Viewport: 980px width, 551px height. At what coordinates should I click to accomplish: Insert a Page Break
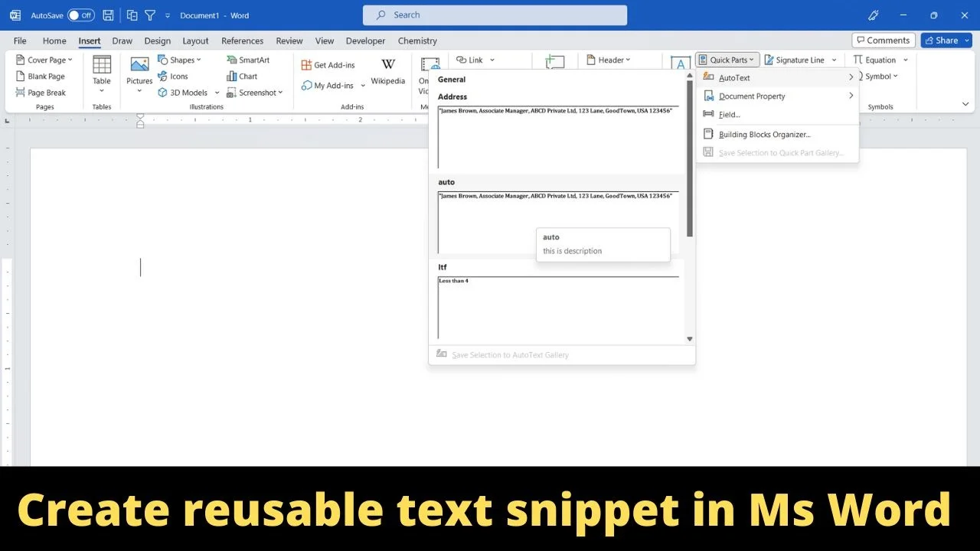click(41, 93)
